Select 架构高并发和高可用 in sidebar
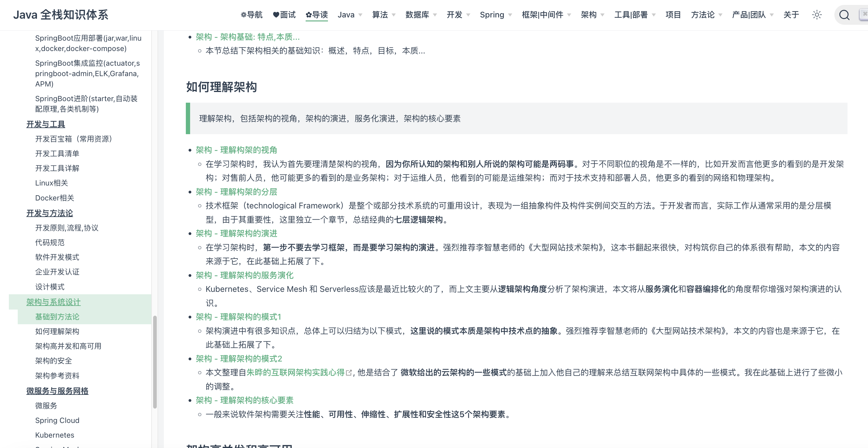 pyautogui.click(x=68, y=346)
